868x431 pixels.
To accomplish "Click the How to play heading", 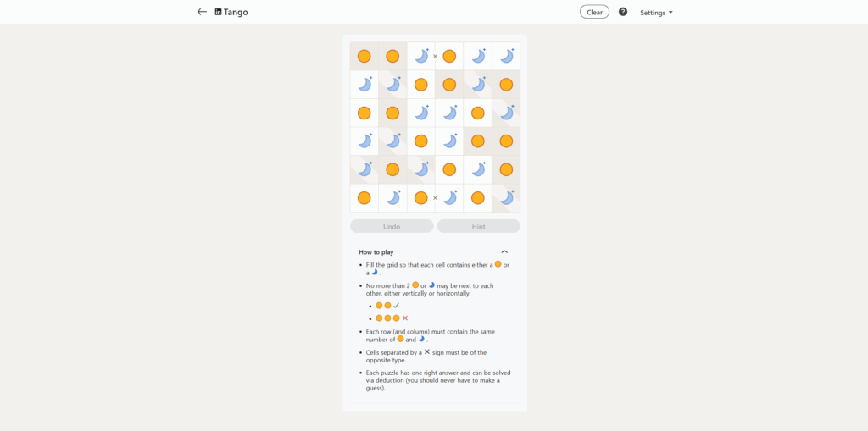I will pos(376,252).
